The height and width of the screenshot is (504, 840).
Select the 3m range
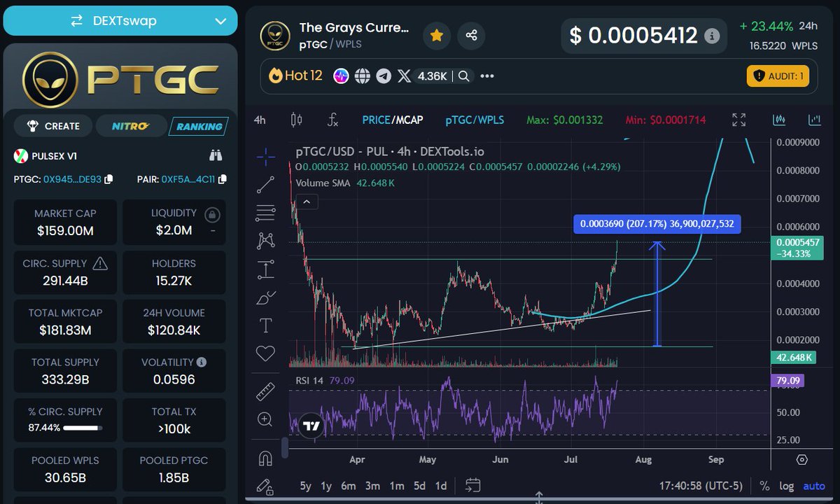372,486
